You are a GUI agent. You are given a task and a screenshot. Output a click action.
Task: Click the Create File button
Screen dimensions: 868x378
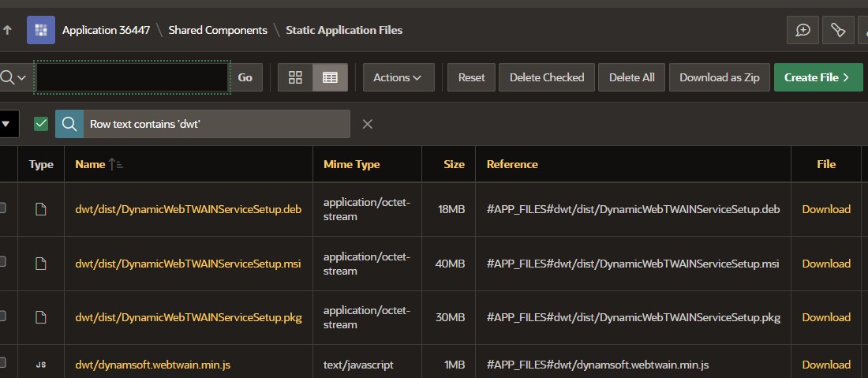pyautogui.click(x=818, y=77)
